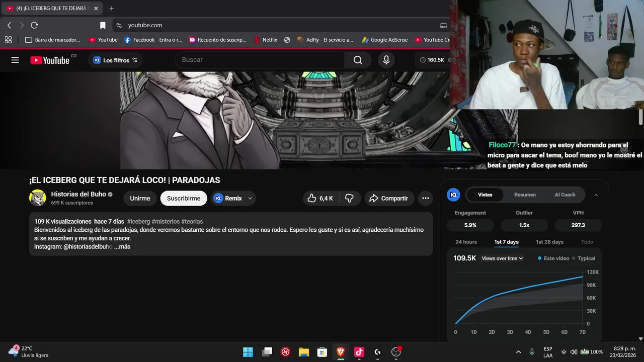Go to the YouTube home logo
The height and width of the screenshot is (362, 644).
(50, 60)
